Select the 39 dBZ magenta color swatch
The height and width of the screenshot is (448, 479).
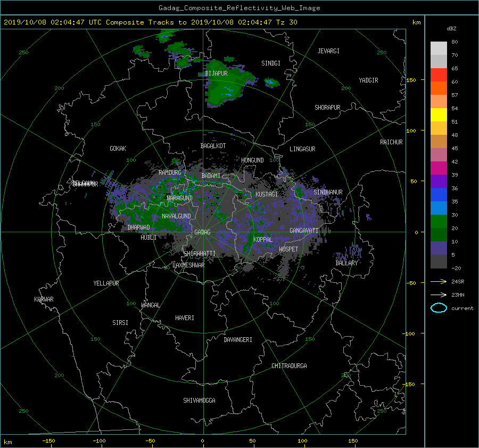(439, 168)
